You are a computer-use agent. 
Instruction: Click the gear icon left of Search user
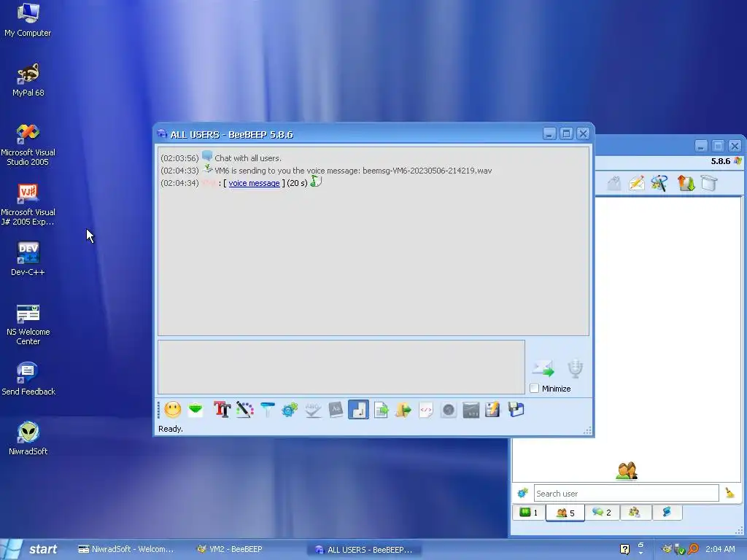pyautogui.click(x=522, y=493)
